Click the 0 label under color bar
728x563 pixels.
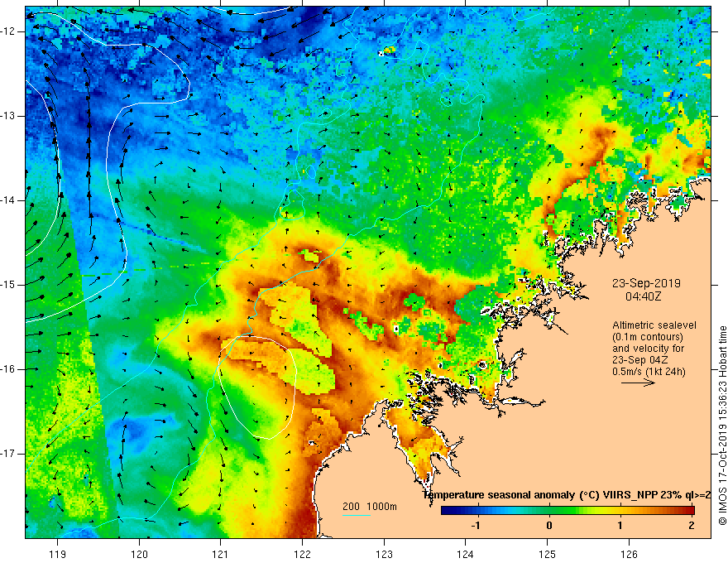click(549, 526)
